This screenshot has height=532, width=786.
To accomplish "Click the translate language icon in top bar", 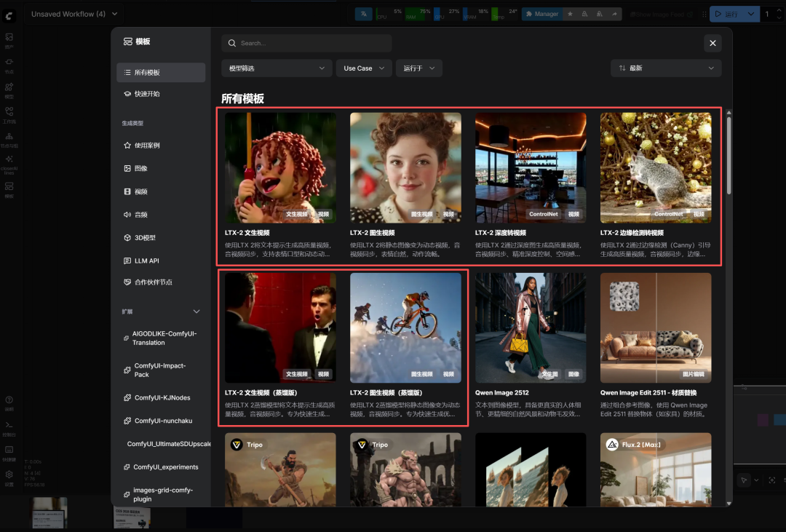I will tap(363, 14).
